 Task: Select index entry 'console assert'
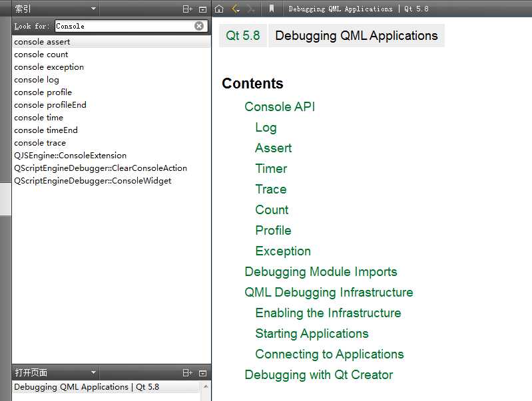click(111, 42)
